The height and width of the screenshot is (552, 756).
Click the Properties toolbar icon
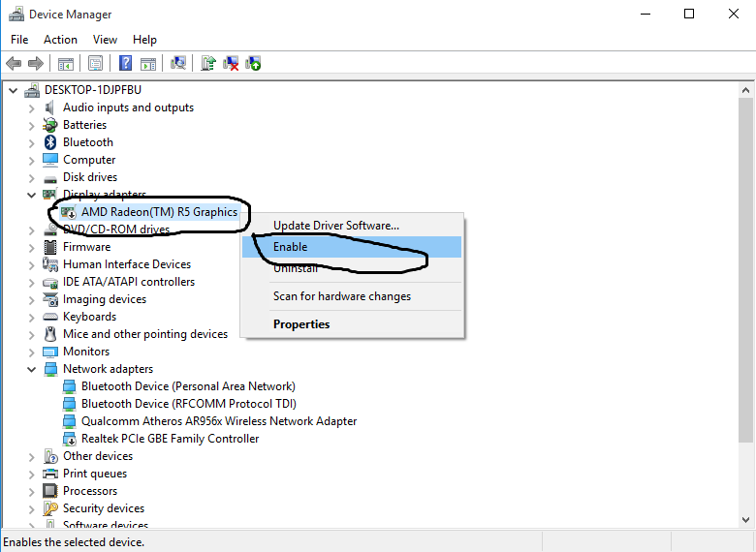coord(95,63)
